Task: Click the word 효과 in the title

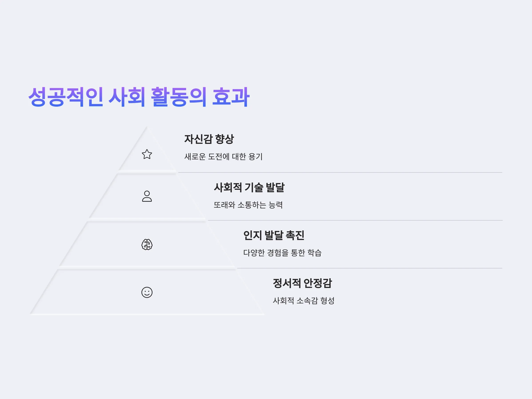Action: pyautogui.click(x=231, y=97)
